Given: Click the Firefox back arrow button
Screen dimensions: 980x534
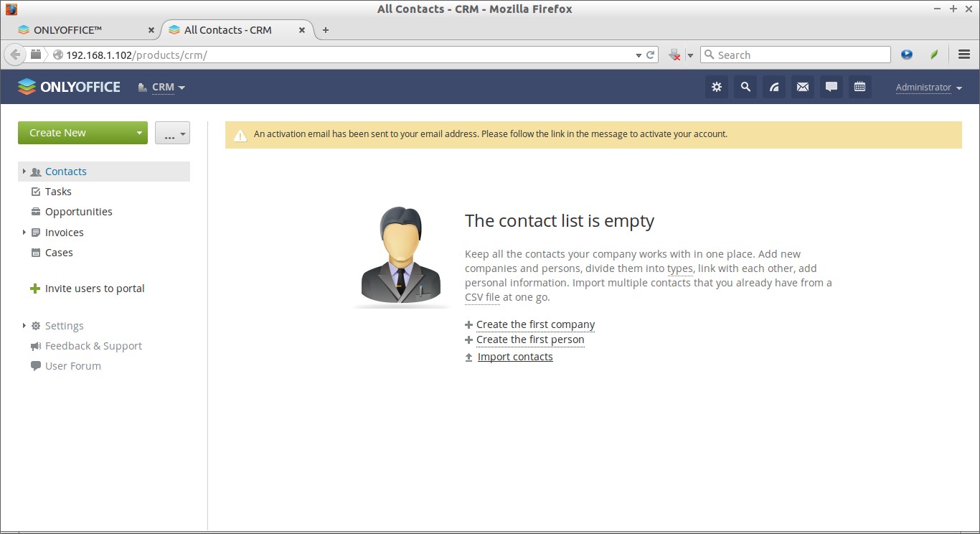Looking at the screenshot, I should pyautogui.click(x=15, y=55).
